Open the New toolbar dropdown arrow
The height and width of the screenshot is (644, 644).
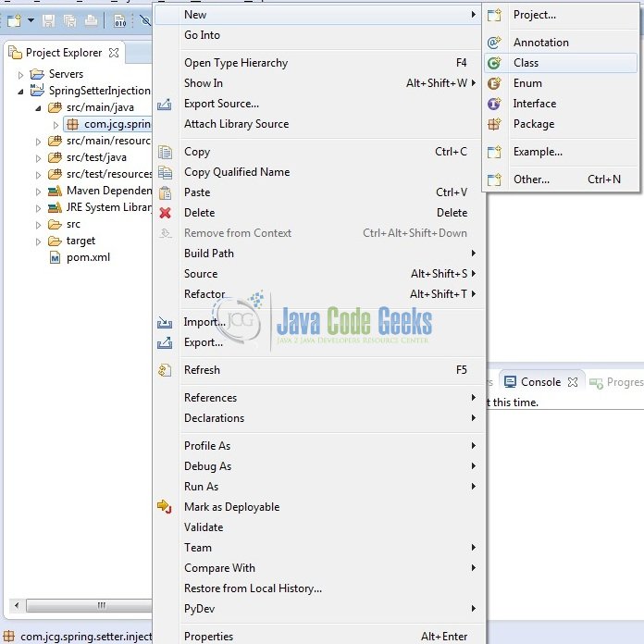[31, 19]
